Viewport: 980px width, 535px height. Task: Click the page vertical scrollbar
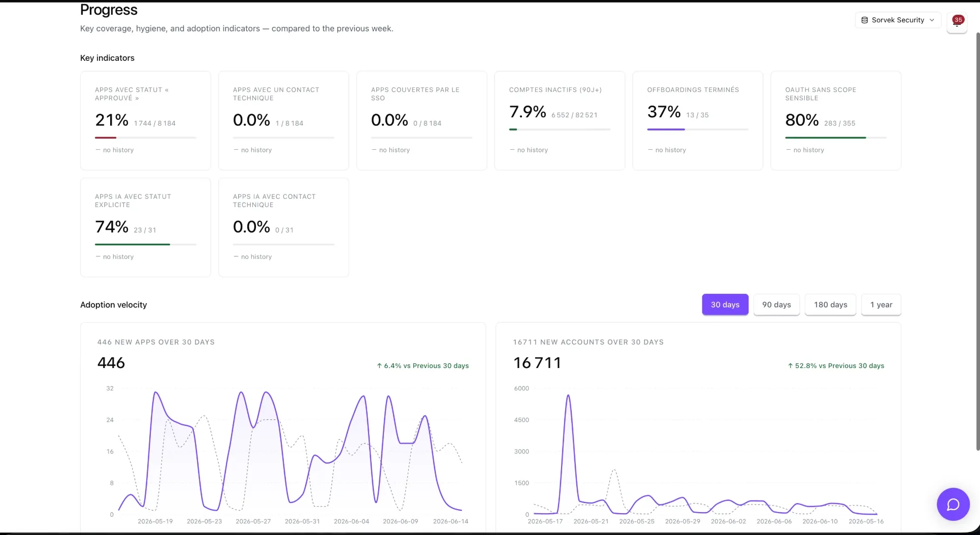pyautogui.click(x=977, y=241)
